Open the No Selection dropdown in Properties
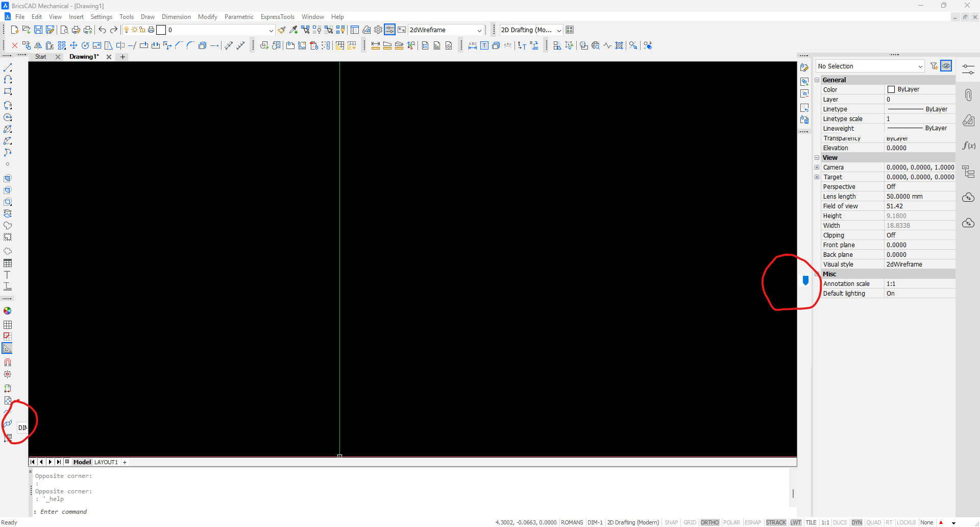Image resolution: width=980 pixels, height=527 pixels. tap(870, 66)
